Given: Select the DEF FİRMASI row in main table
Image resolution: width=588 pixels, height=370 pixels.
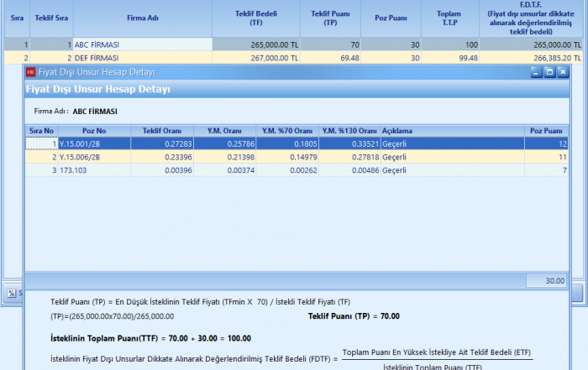Looking at the screenshot, I should coord(143,58).
